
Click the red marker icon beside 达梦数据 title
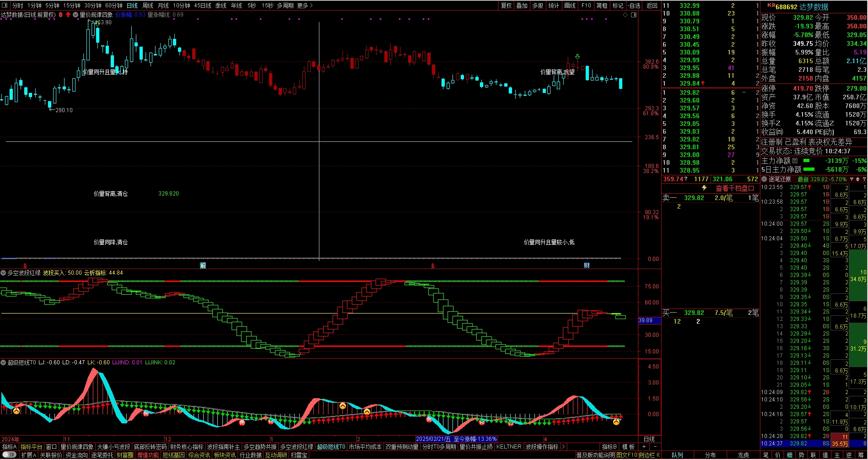coord(61,15)
